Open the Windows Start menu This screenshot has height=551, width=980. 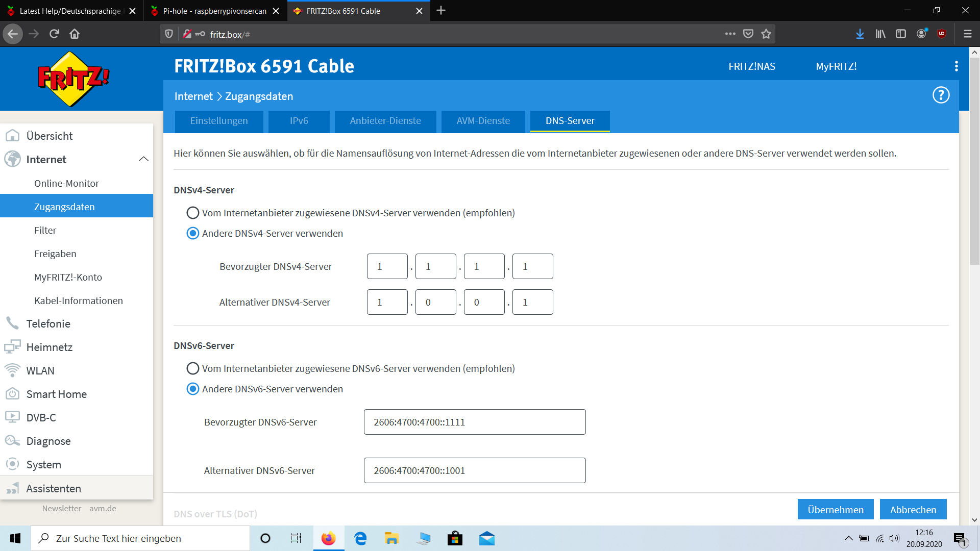[x=15, y=538]
